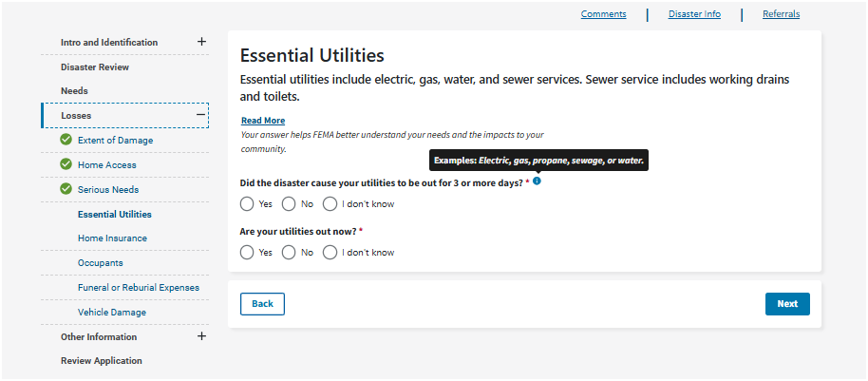868x381 pixels.
Task: Select No for utilities out now
Action: (x=289, y=252)
